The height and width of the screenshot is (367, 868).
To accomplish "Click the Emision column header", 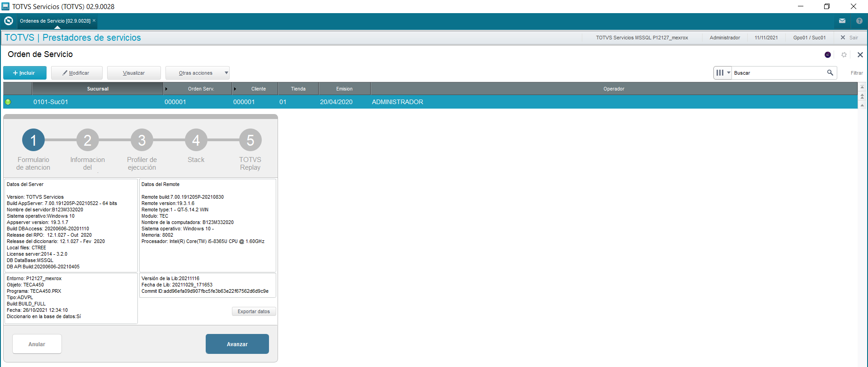I will 344,89.
